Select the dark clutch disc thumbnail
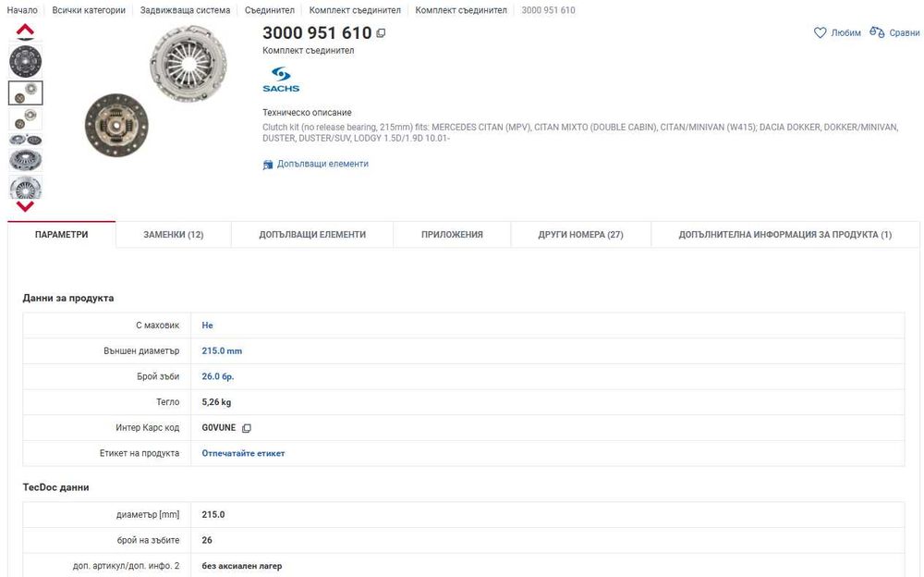 point(25,61)
